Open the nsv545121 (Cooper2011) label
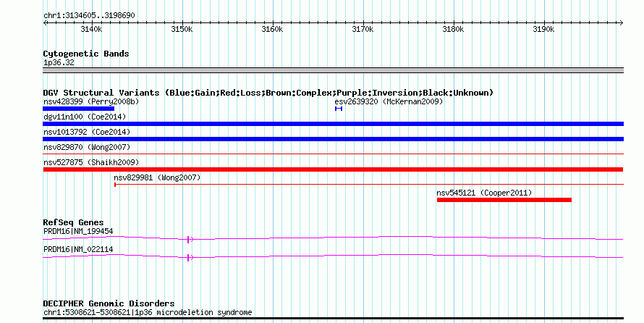 [484, 193]
